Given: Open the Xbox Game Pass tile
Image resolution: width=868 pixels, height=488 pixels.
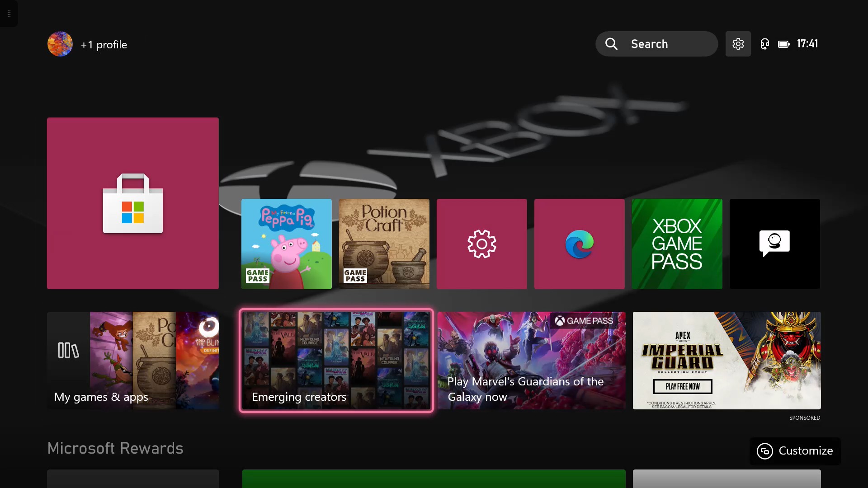Looking at the screenshot, I should tap(677, 244).
